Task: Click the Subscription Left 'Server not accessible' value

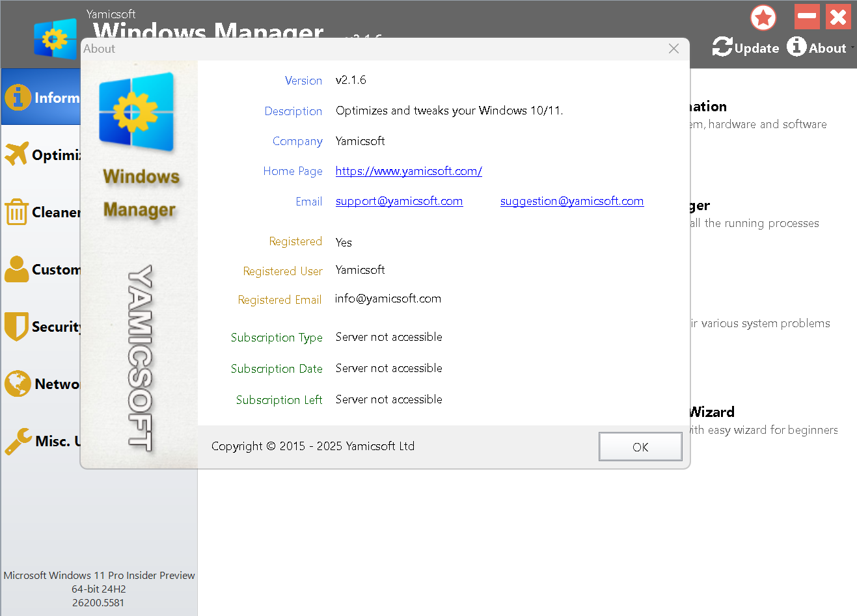Action: pyautogui.click(x=388, y=399)
